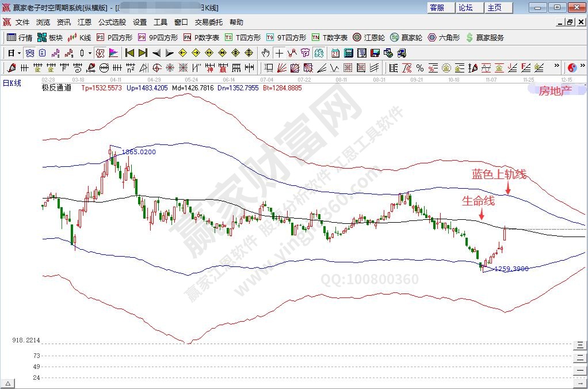The height and width of the screenshot is (389, 588).
Task: Open the 交易委托 menu
Action: 208,22
